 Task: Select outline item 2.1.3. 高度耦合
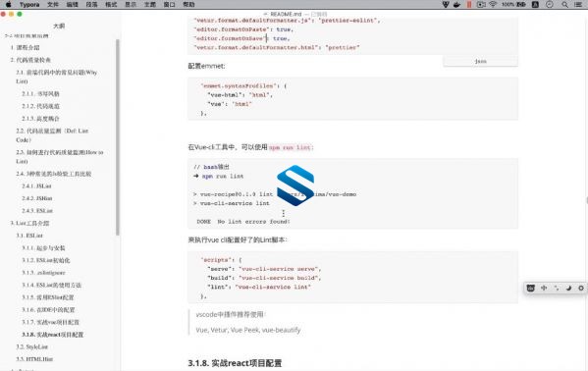click(40, 119)
